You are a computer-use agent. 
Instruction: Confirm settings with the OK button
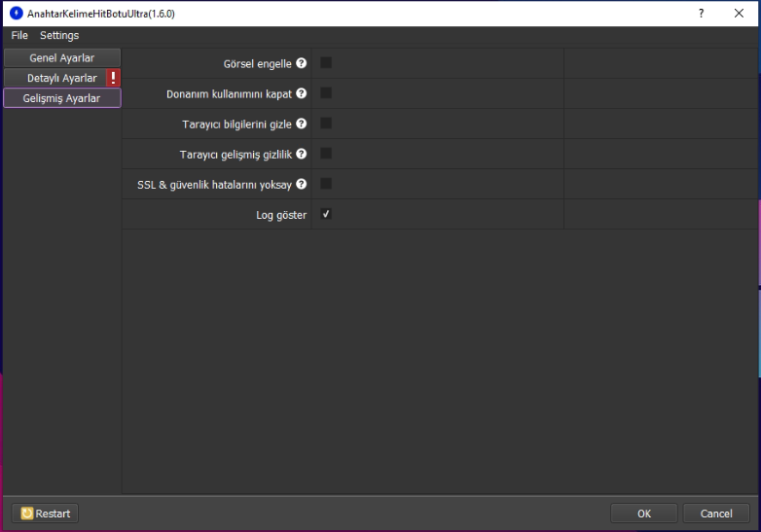click(x=644, y=514)
